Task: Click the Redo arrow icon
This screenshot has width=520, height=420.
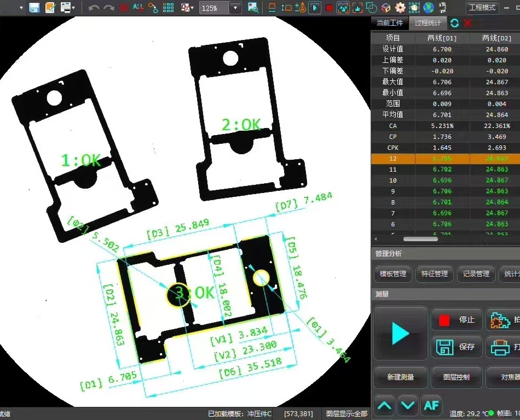Action: 109,8
